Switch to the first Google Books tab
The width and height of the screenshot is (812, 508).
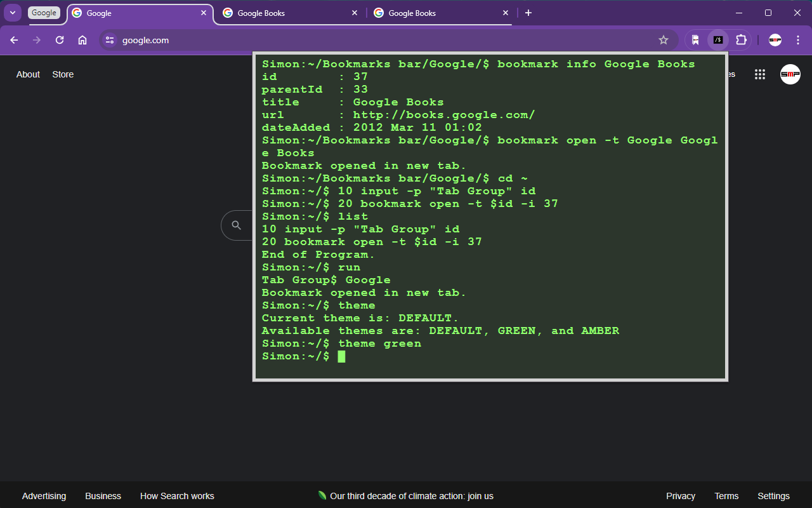[290, 13]
